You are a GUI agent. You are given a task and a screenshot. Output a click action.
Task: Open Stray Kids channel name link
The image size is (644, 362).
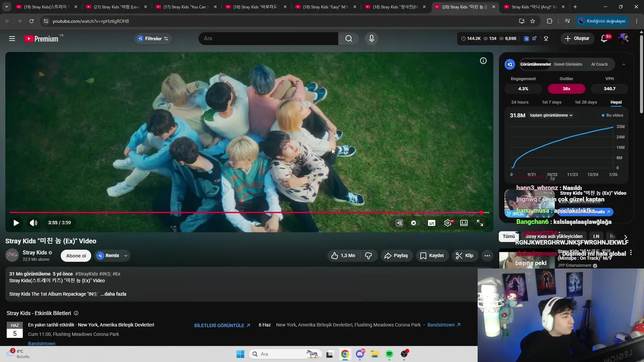(x=35, y=252)
